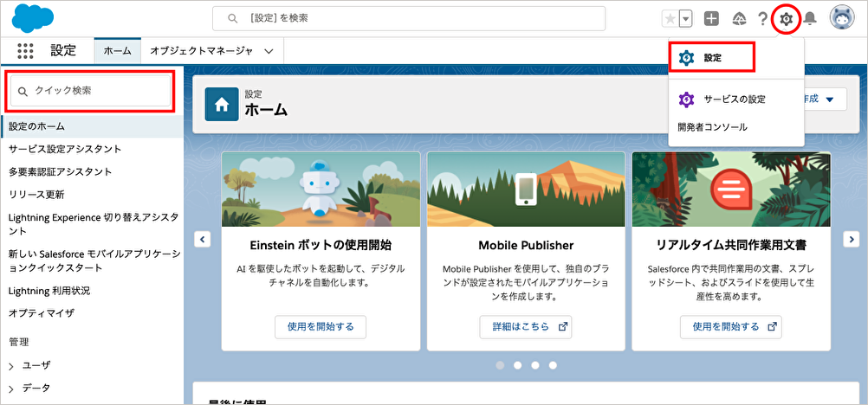Viewport: 868px width, 405px height.
Task: Focus the [設定] を検索 global search box
Action: 409,18
